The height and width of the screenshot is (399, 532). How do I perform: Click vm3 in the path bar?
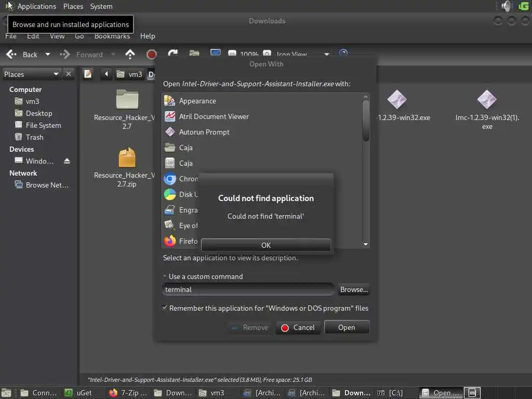[129, 74]
